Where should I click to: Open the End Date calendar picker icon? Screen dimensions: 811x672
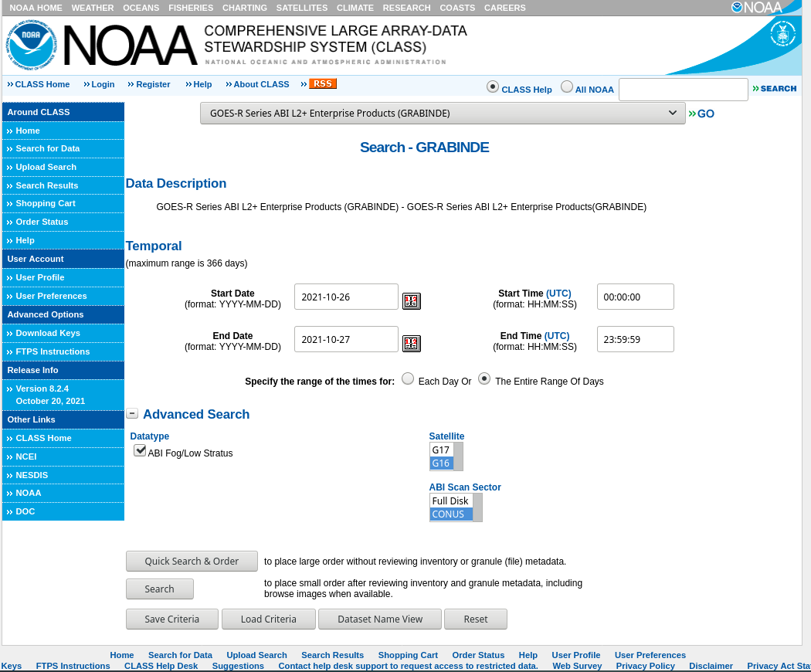[411, 344]
